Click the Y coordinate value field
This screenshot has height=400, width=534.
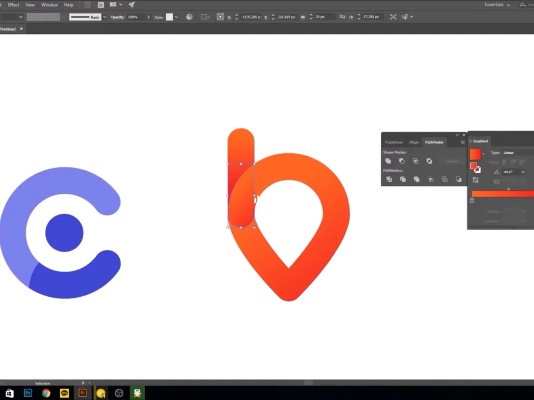pyautogui.click(x=286, y=17)
